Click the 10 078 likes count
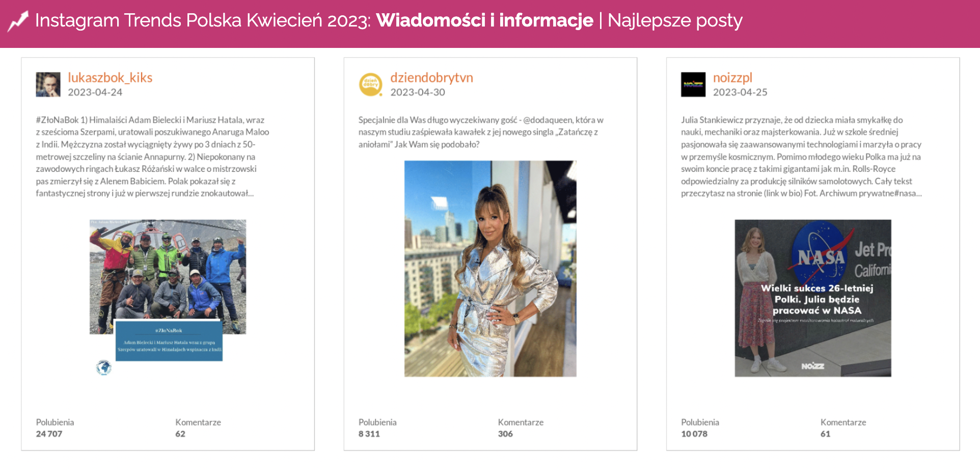 pos(694,434)
